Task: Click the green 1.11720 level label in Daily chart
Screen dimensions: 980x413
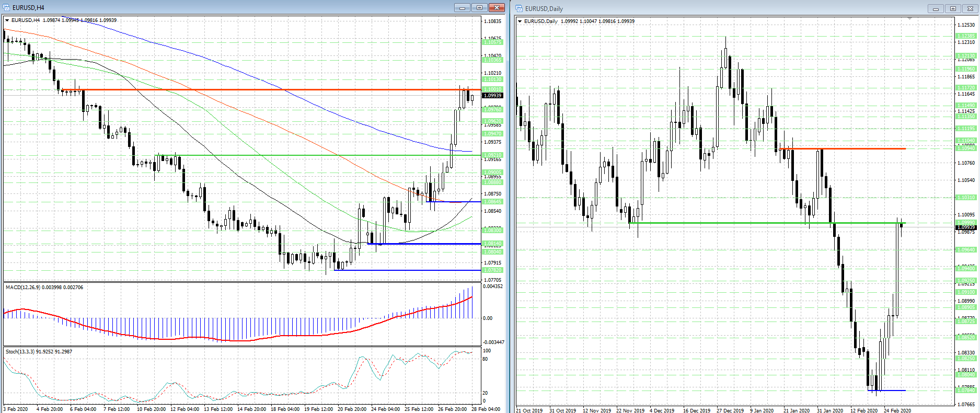Action: (x=966, y=88)
